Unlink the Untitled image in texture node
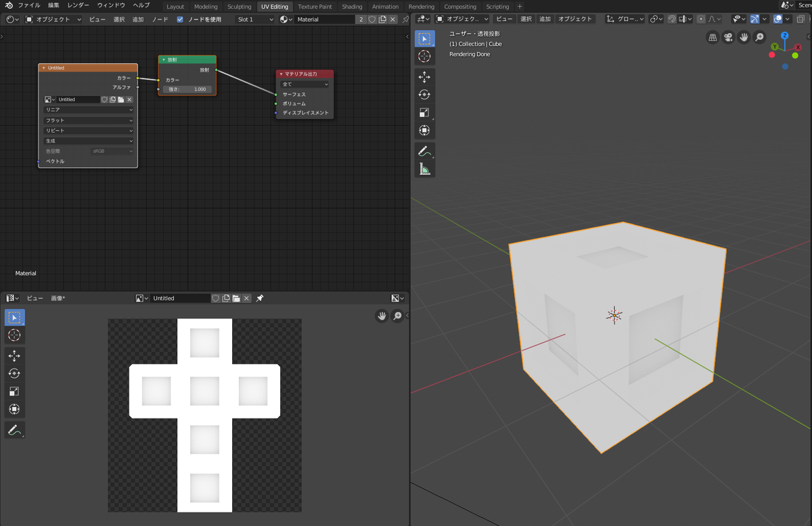The width and height of the screenshot is (812, 526). click(129, 99)
